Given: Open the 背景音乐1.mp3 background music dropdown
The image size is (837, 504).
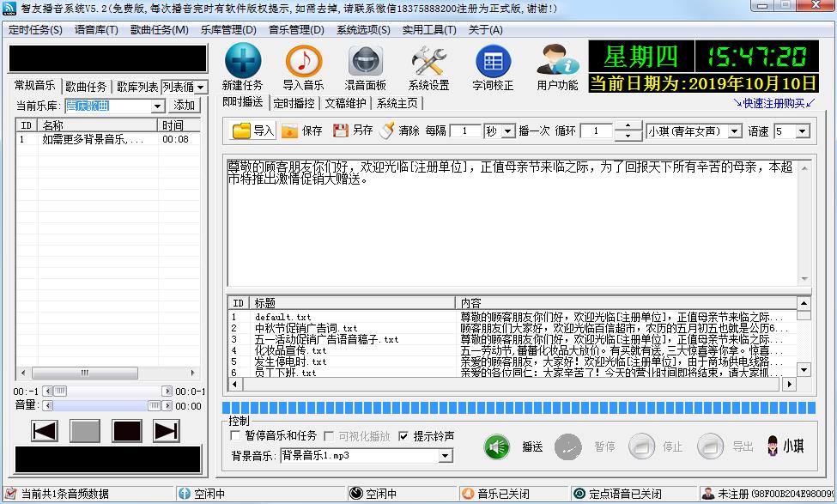Looking at the screenshot, I should point(446,455).
